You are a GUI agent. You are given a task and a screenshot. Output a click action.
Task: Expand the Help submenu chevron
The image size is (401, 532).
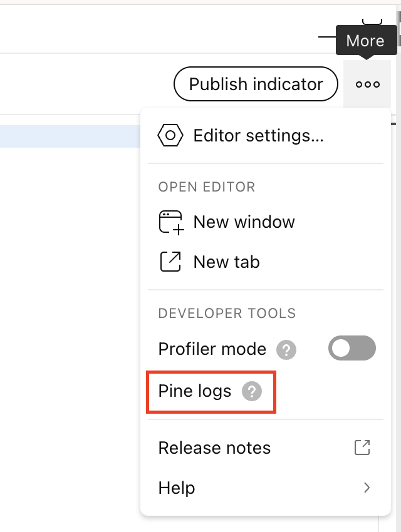tap(367, 488)
